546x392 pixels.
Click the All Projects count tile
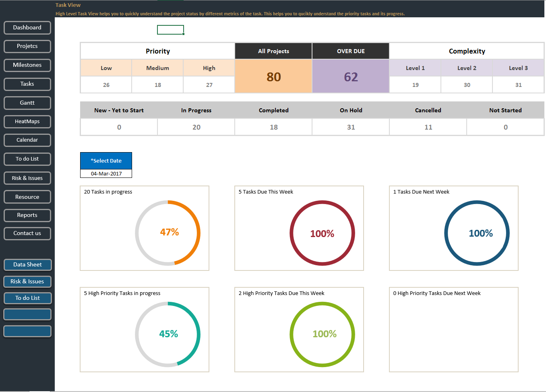(273, 76)
